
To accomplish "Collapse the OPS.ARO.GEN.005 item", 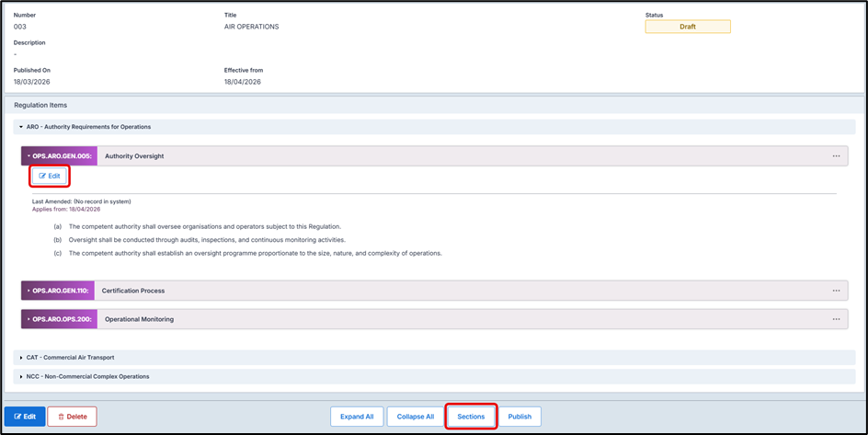I will coord(29,156).
